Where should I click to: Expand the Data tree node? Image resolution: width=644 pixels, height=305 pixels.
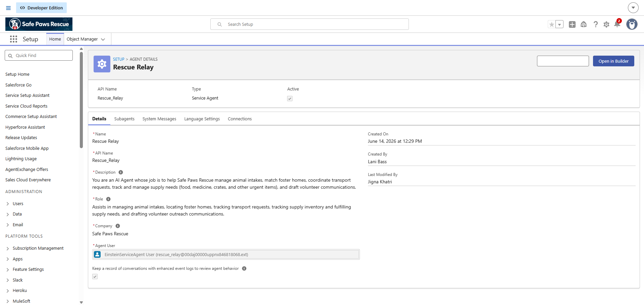point(8,214)
